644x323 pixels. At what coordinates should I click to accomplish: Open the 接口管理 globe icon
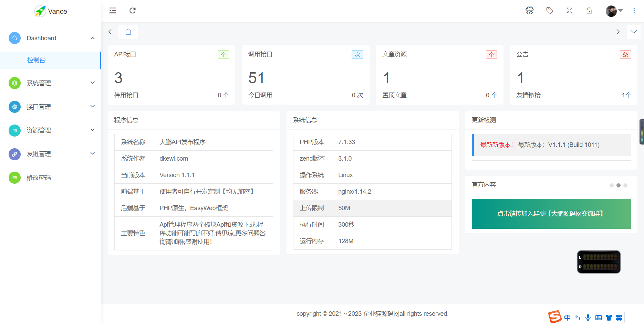pyautogui.click(x=14, y=107)
